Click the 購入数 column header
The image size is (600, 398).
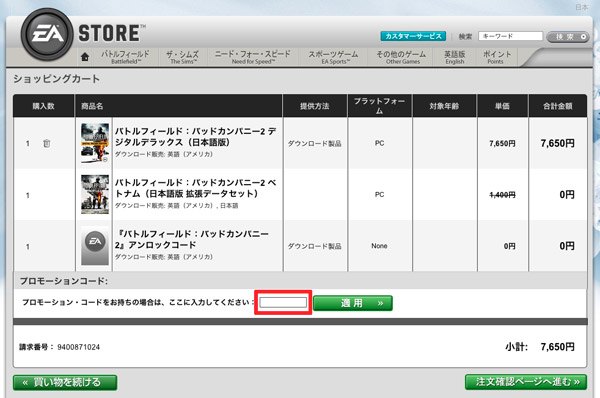click(43, 106)
